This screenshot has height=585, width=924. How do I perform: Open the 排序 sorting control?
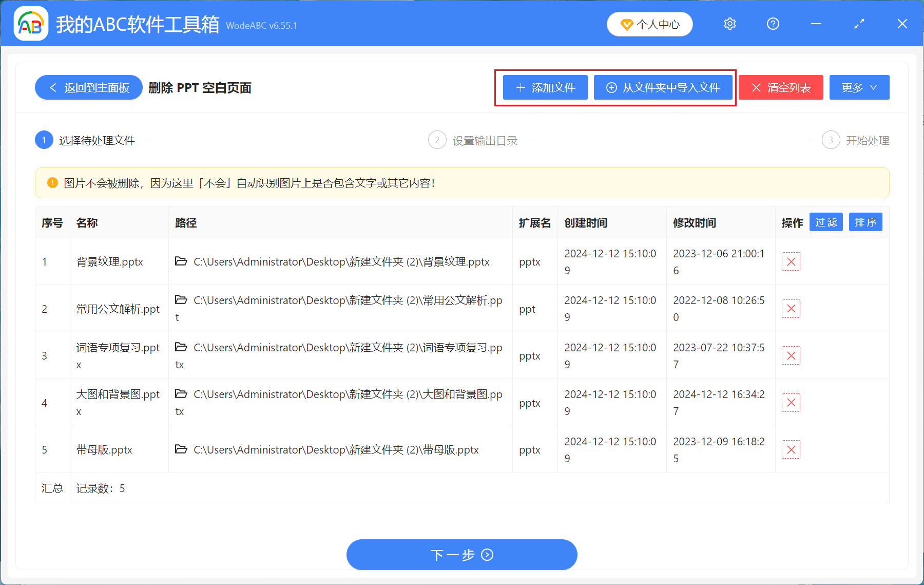[x=865, y=222]
